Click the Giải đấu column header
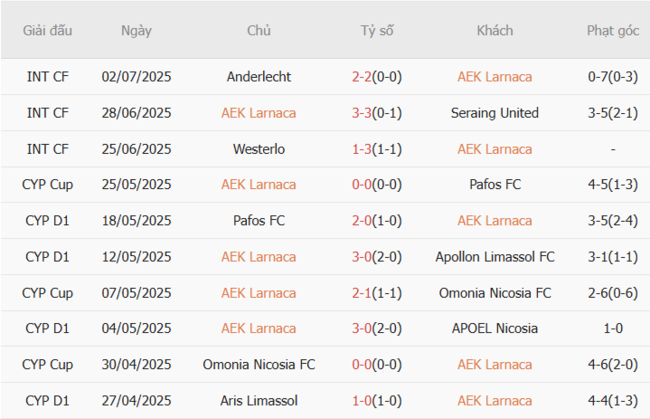This screenshot has width=650, height=419. coord(47,31)
